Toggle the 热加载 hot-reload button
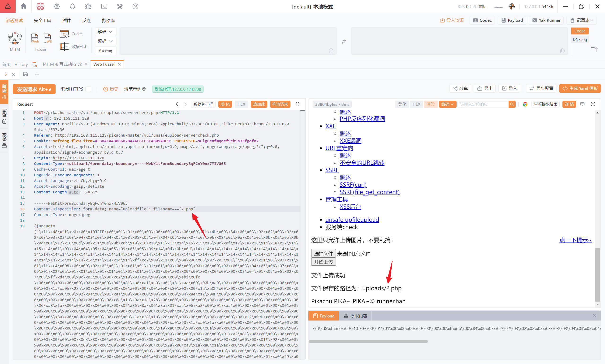The image size is (605, 364). (259, 104)
